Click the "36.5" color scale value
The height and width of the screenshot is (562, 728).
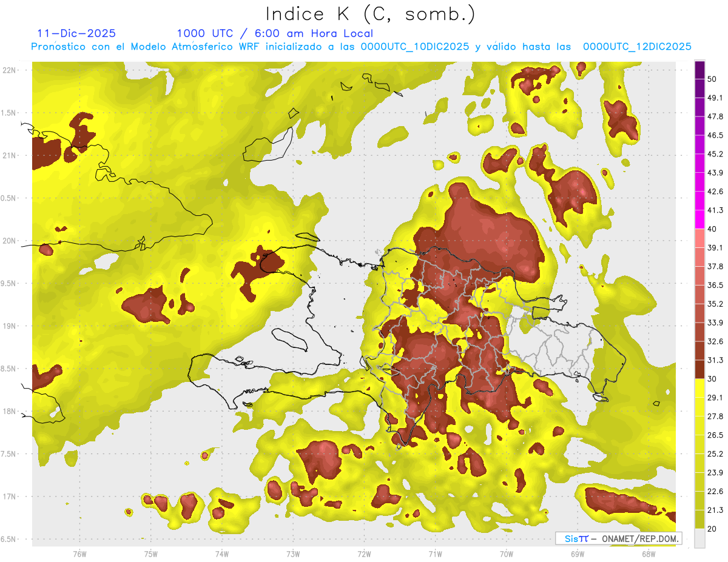715,285
